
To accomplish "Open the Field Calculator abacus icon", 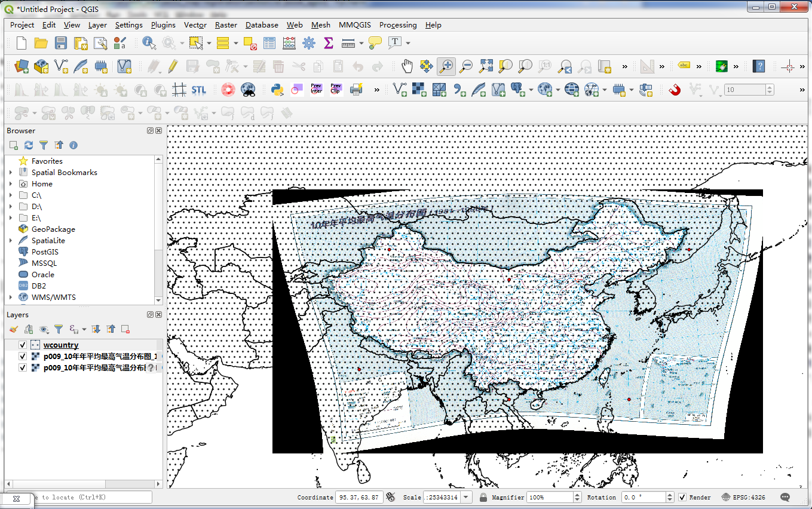I will 289,43.
